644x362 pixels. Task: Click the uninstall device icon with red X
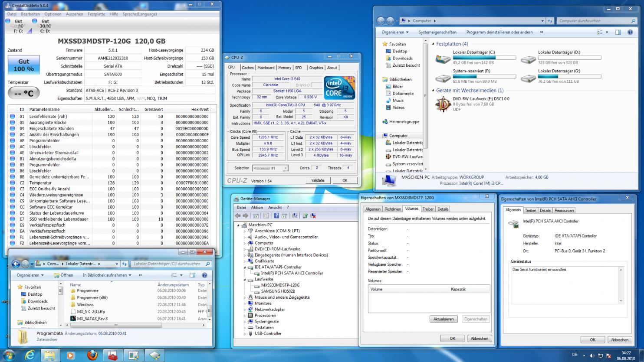[x=313, y=215]
